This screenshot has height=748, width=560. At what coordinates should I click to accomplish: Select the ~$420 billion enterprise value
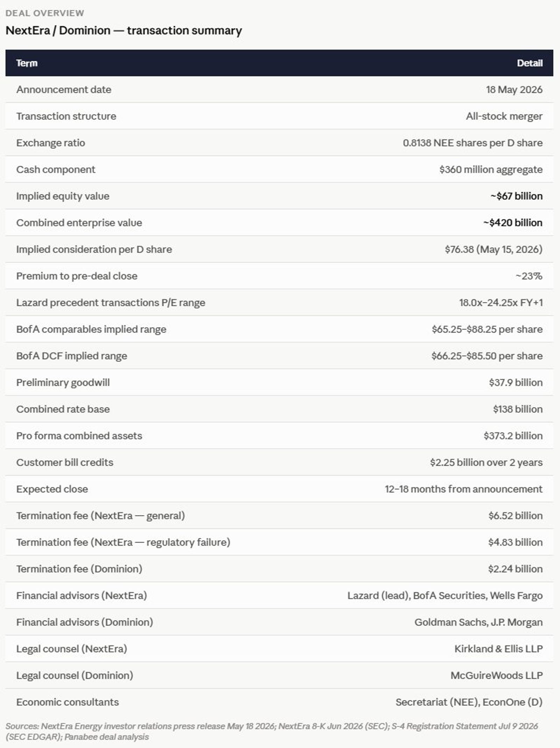pos(513,223)
